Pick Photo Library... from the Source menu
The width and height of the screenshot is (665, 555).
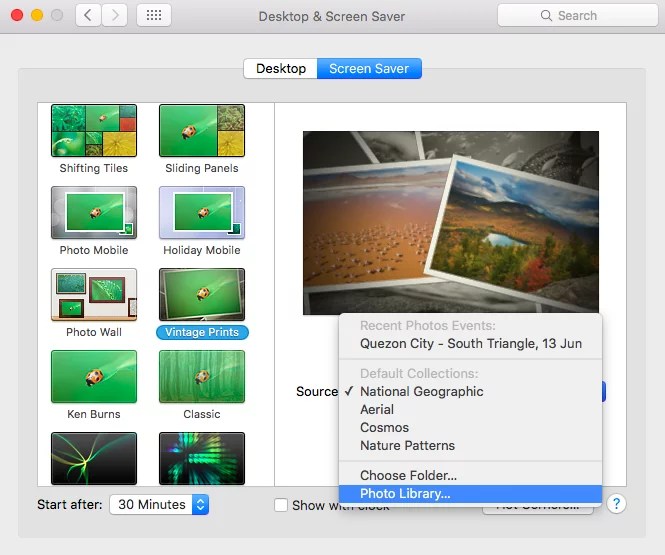[x=470, y=494]
